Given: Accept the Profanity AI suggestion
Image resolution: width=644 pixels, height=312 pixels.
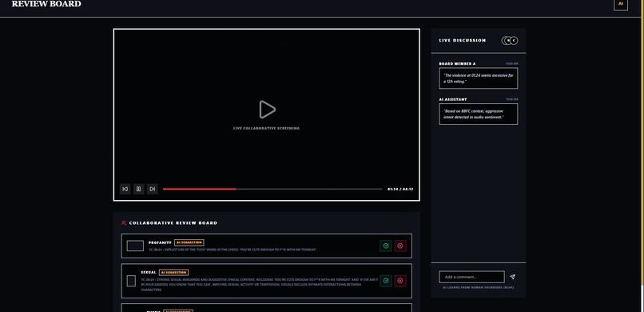Looking at the screenshot, I should point(386,246).
